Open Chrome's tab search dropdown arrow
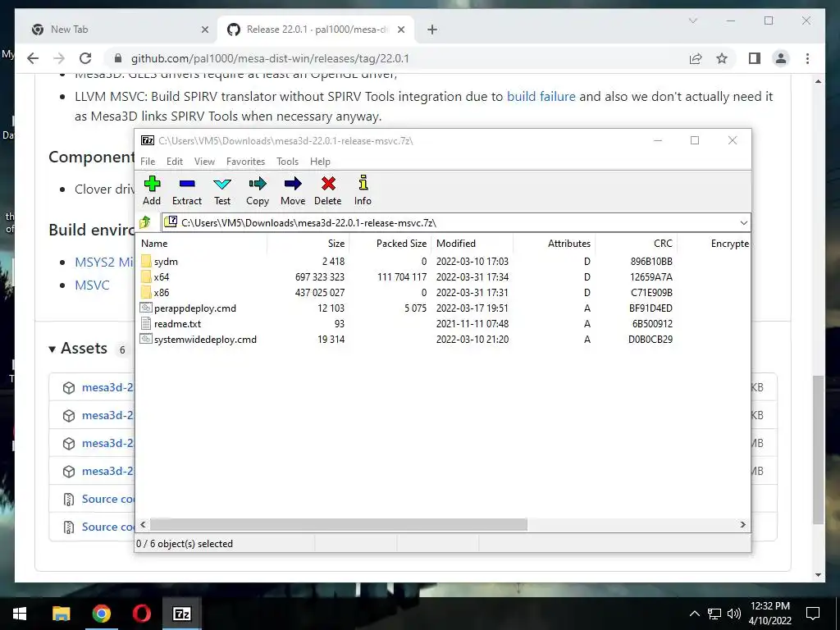 pos(692,21)
